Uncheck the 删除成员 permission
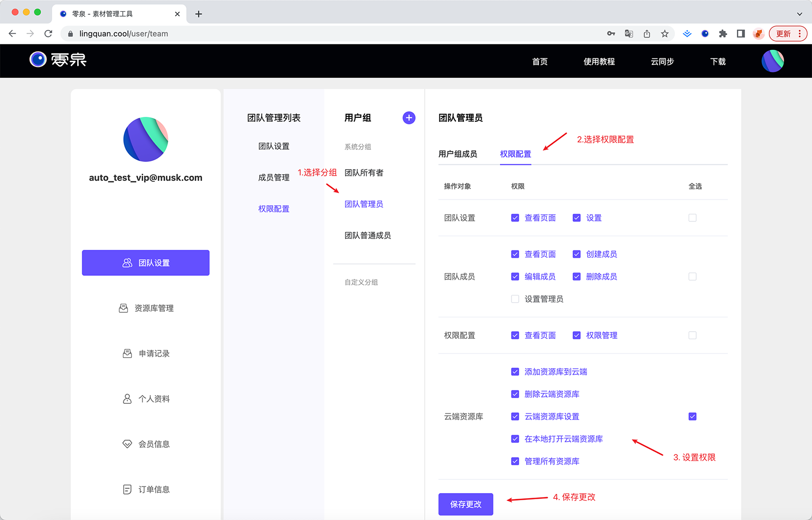This screenshot has width=812, height=520. pos(577,277)
